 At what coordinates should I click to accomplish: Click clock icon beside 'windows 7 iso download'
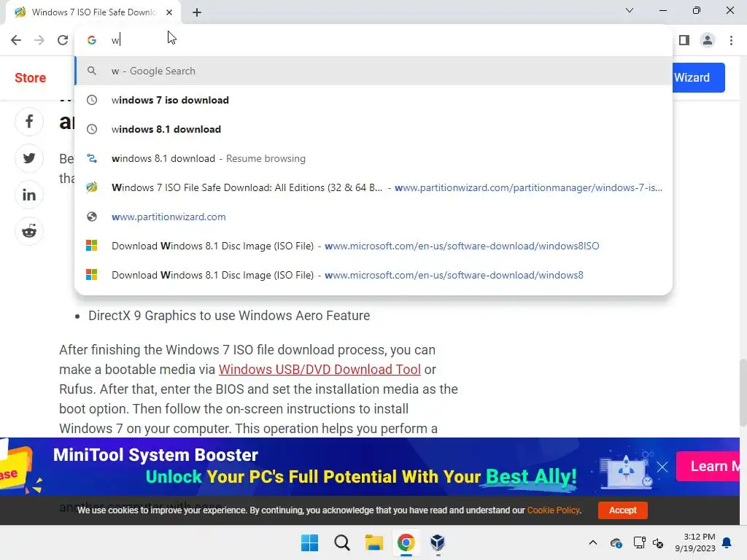(x=92, y=100)
